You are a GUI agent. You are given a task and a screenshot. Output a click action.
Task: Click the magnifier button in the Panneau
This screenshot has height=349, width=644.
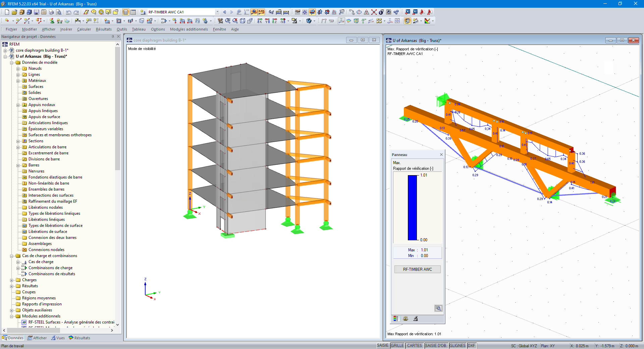click(438, 308)
